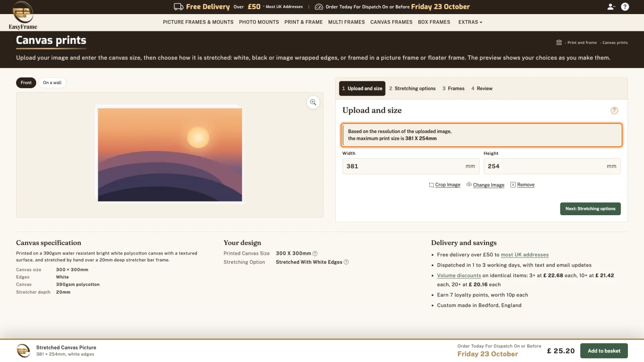
Task: Click the Canvas prints breadcrumb
Action: pyautogui.click(x=615, y=43)
